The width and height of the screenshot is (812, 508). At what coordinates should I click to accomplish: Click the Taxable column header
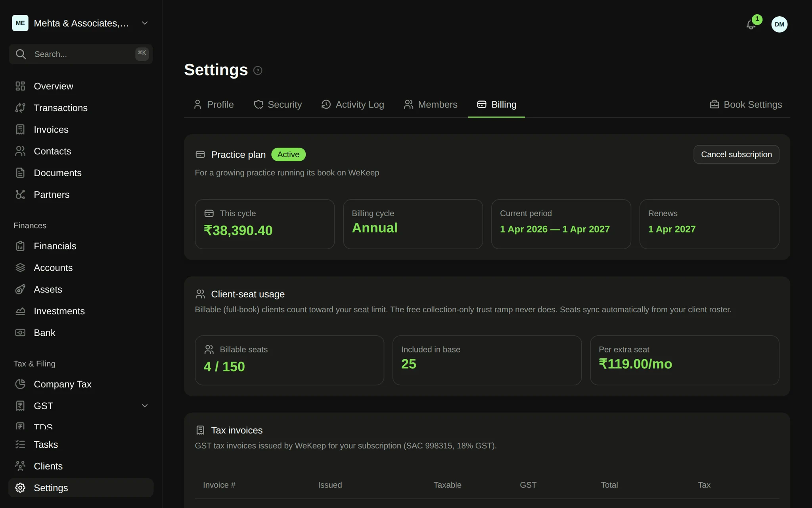(x=447, y=485)
